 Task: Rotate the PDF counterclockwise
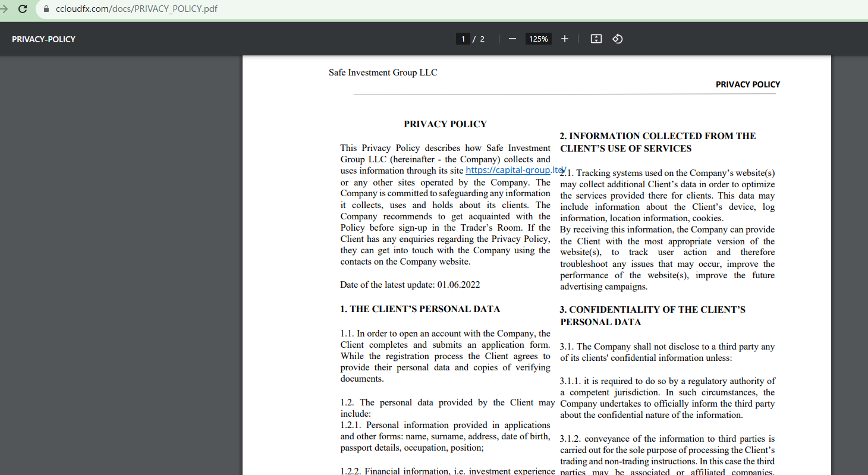click(x=617, y=39)
